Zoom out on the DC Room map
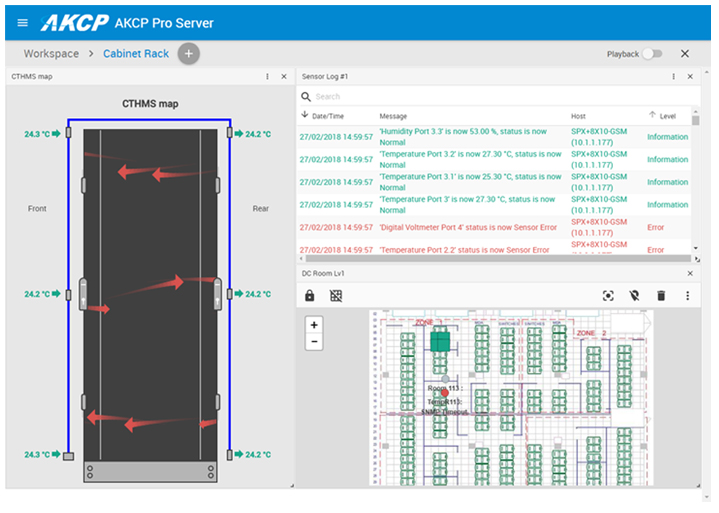The image size is (719, 513). (x=314, y=342)
